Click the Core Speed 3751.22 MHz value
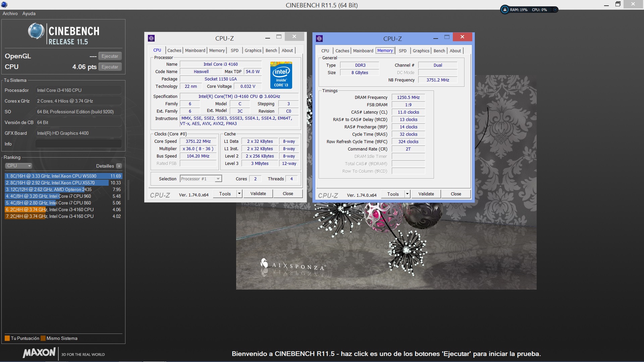 [198, 141]
